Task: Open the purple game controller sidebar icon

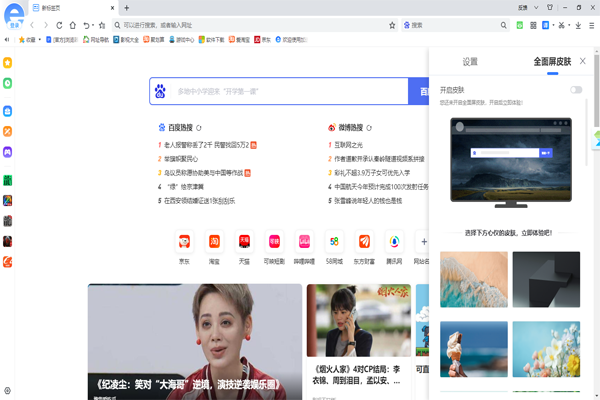Action: tap(8, 152)
